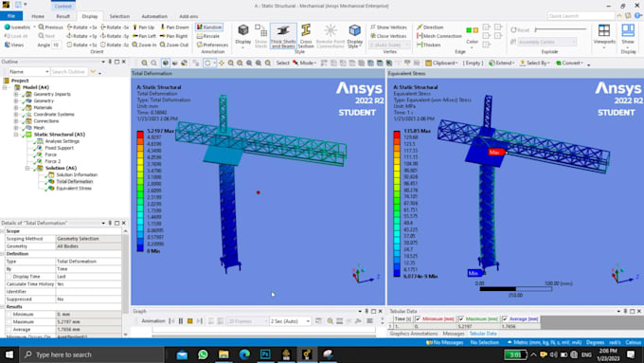Click Rotate +Sx orient button
Viewport: 644px width, 363px height.
[x=81, y=27]
